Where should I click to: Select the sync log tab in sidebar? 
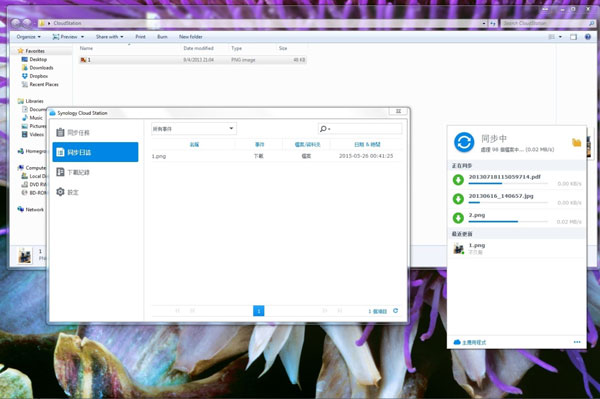click(x=95, y=152)
